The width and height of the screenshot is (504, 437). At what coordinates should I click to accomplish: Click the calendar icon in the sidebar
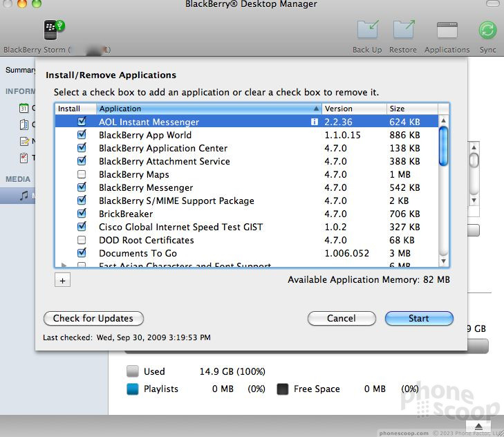click(24, 108)
